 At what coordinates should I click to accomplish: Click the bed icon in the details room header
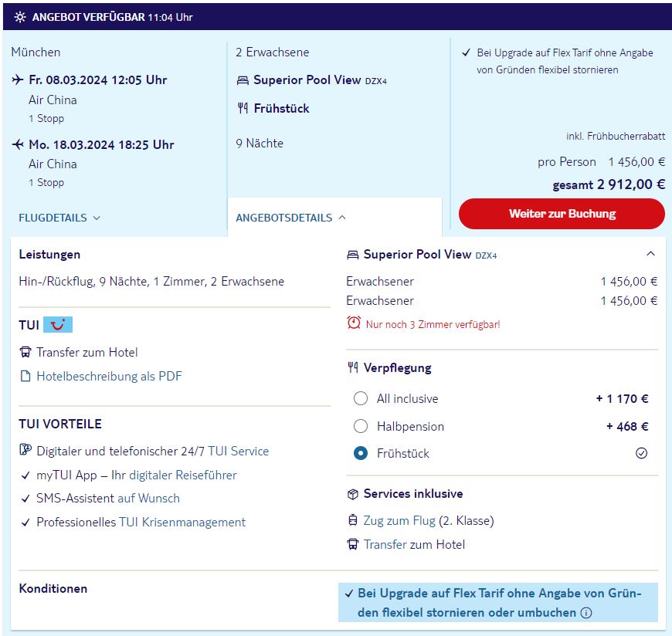click(x=353, y=255)
